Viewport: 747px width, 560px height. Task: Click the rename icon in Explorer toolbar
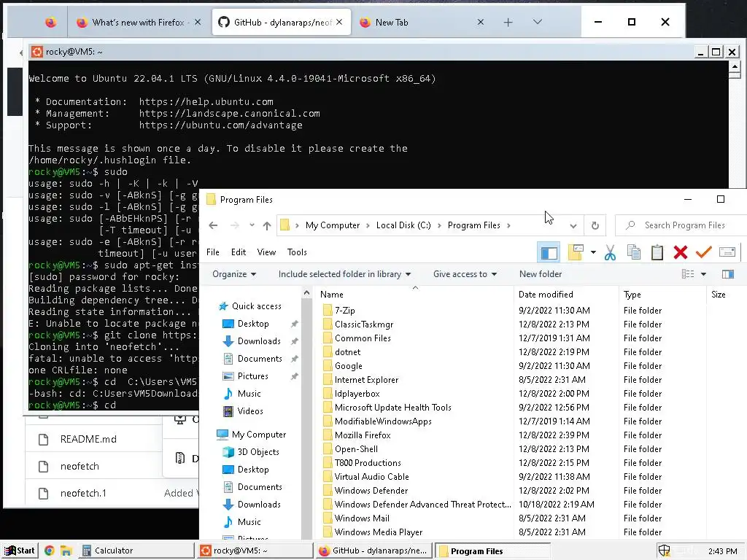pyautogui.click(x=727, y=252)
